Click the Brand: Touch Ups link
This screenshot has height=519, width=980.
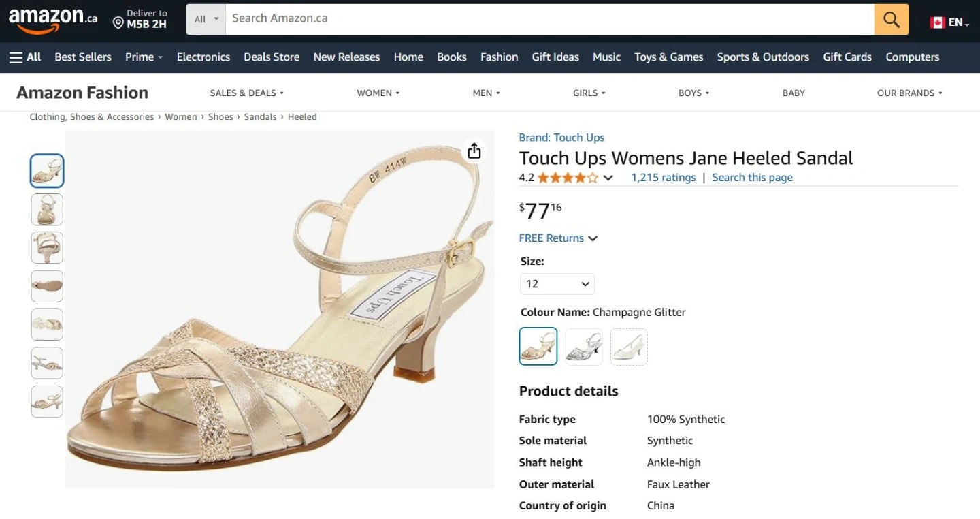click(x=561, y=138)
